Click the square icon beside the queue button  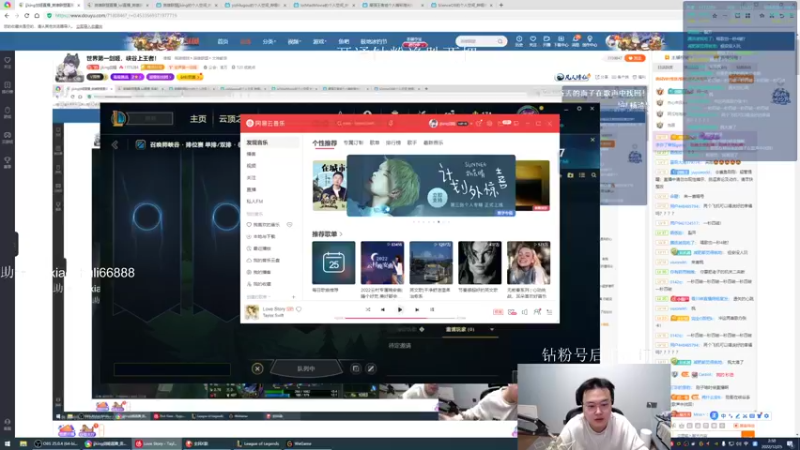tap(356, 368)
